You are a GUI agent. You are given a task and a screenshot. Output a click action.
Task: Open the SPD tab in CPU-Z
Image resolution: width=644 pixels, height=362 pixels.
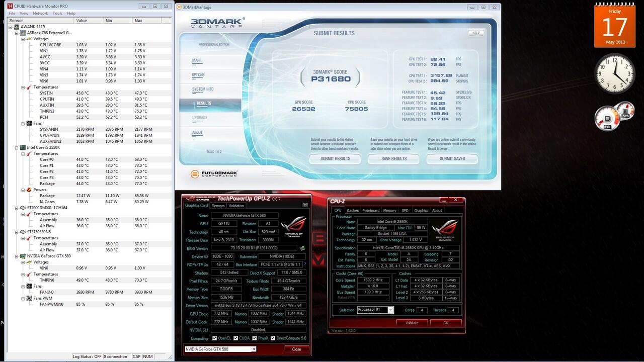(405, 211)
